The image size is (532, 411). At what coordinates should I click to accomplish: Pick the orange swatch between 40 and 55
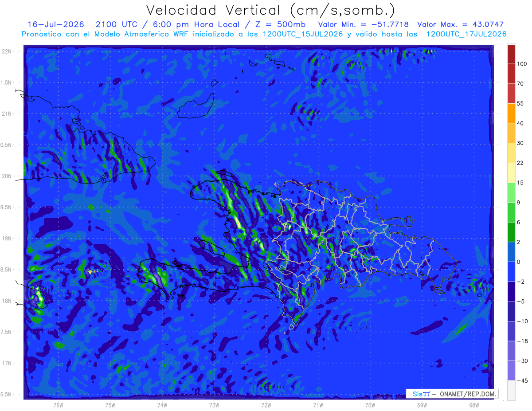tap(511, 113)
